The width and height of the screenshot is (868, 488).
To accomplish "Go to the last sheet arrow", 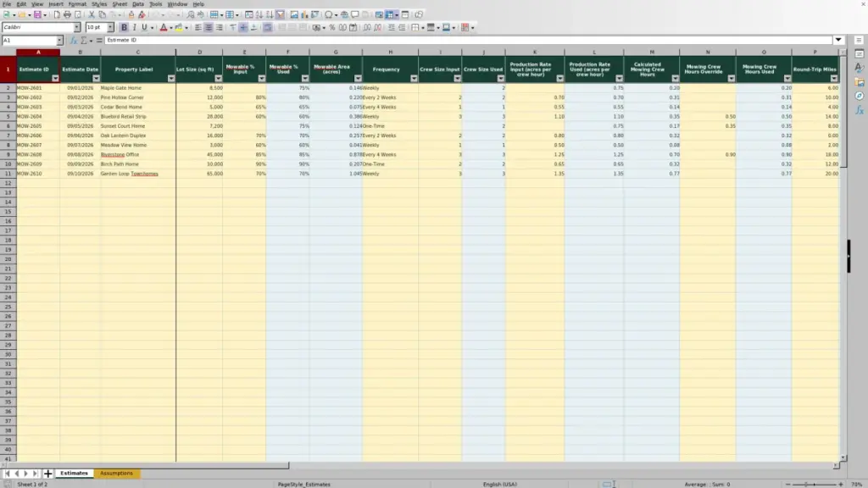I will (x=35, y=473).
